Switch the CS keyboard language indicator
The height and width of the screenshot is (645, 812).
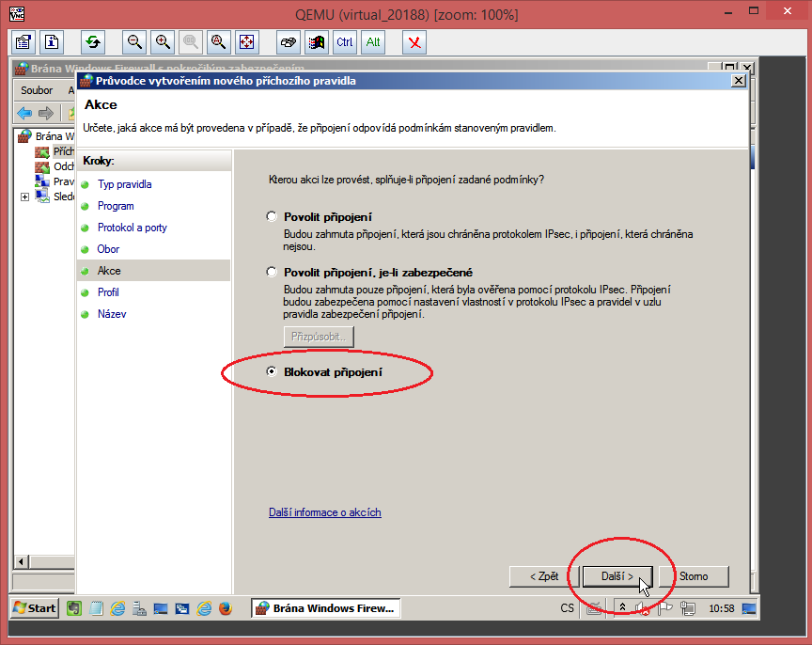point(567,607)
